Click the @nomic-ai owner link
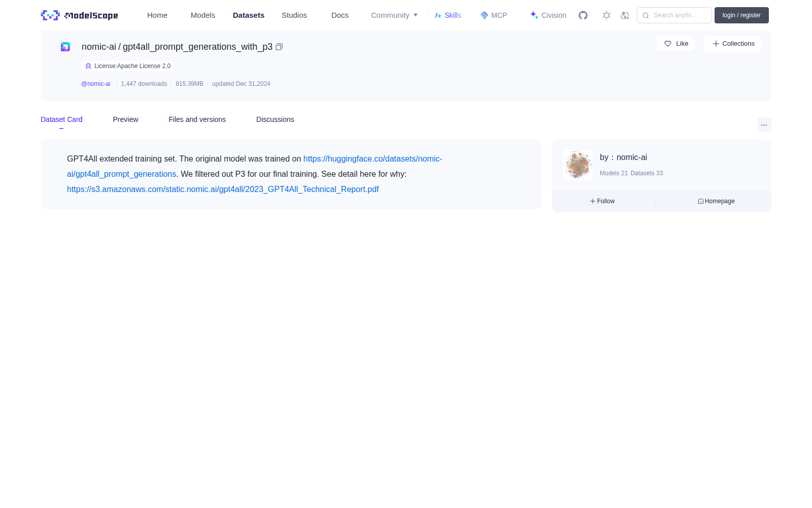 coord(95,84)
